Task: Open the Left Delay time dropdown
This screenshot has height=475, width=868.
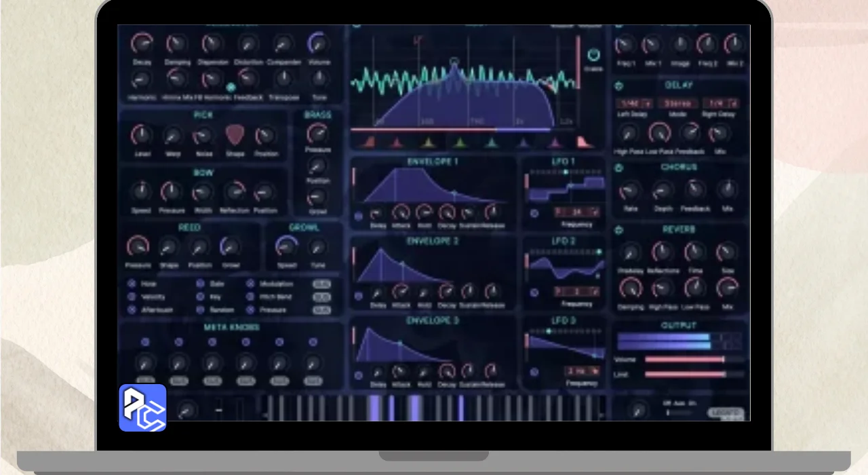Action: tap(634, 103)
